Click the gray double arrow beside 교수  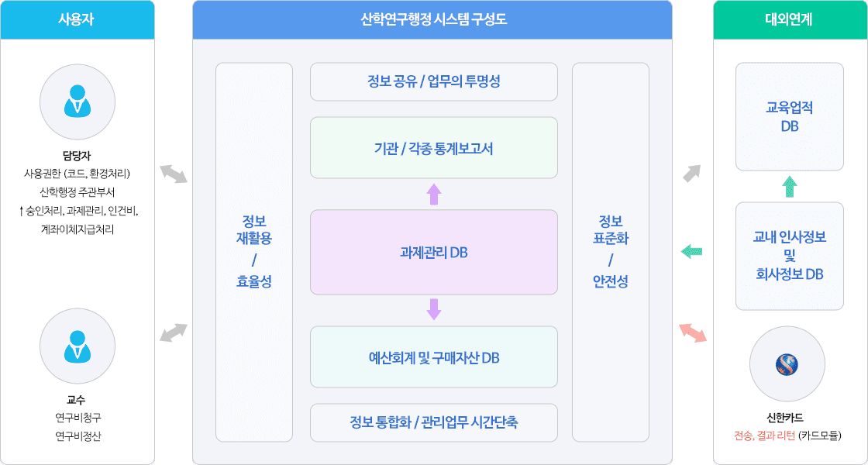(x=174, y=332)
